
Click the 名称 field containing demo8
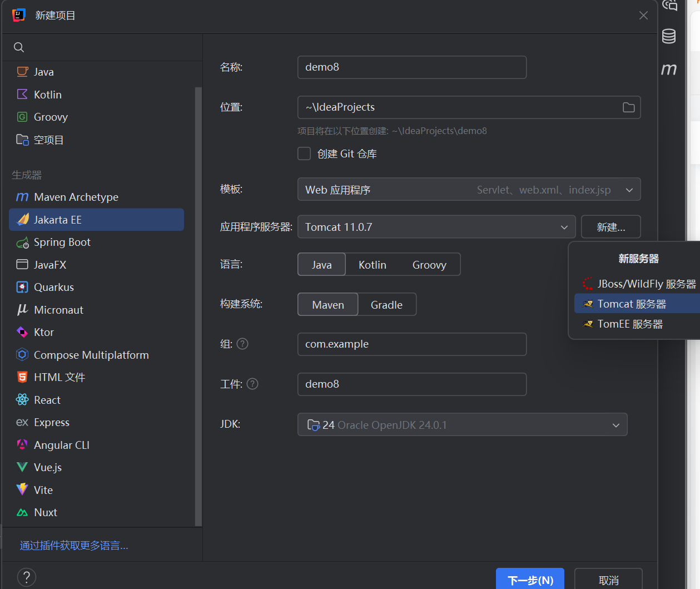pyautogui.click(x=412, y=67)
